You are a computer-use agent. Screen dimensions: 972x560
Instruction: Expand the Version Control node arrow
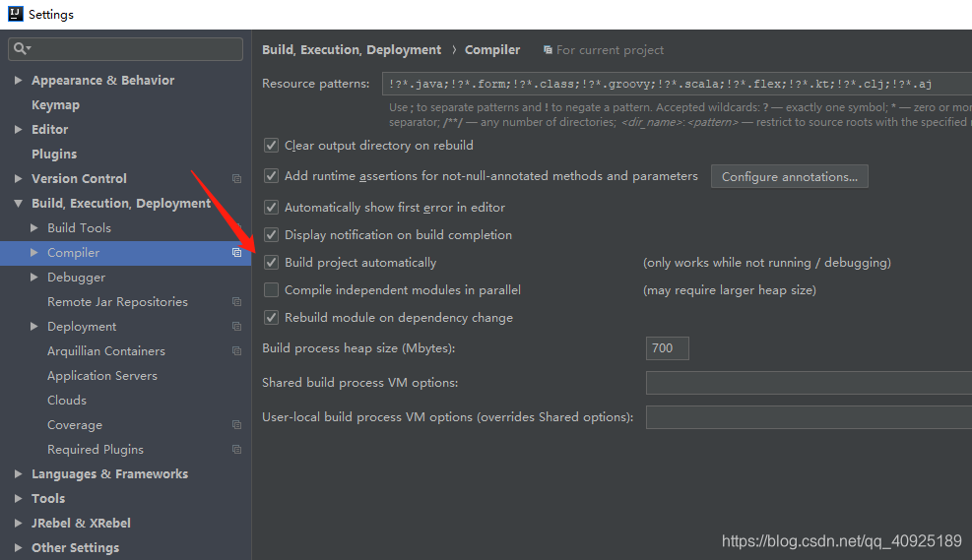[x=18, y=178]
